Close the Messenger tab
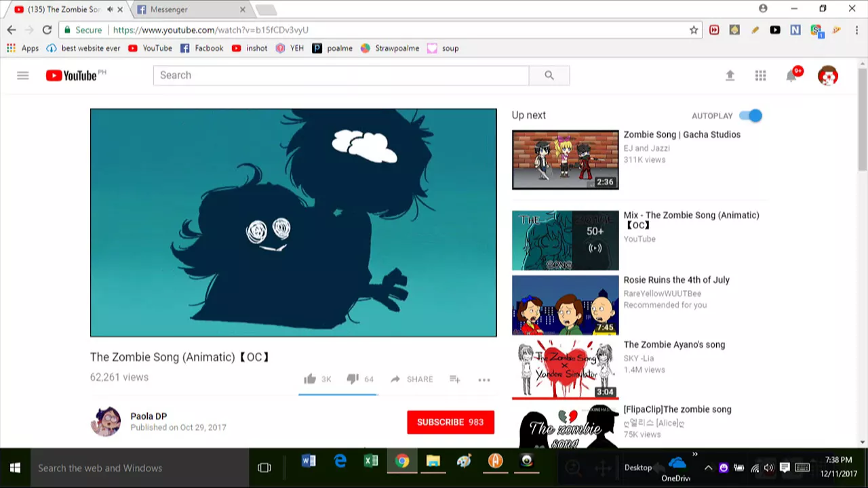This screenshot has width=868, height=488. click(x=243, y=9)
